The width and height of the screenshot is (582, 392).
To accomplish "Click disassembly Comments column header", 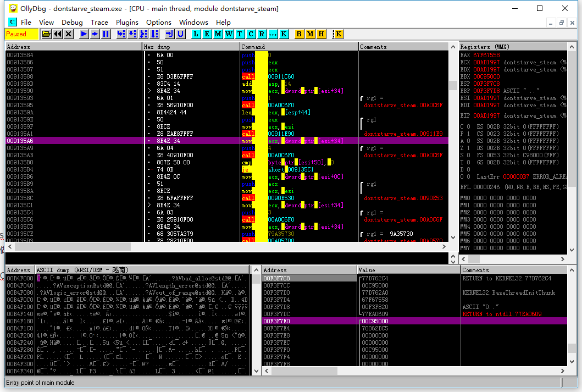I will tap(403, 47).
